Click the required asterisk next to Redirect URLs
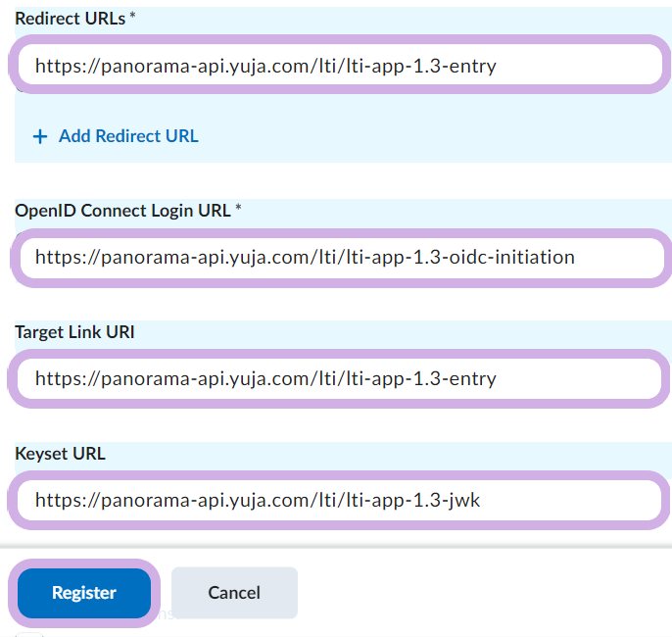The image size is (672, 637). click(133, 19)
